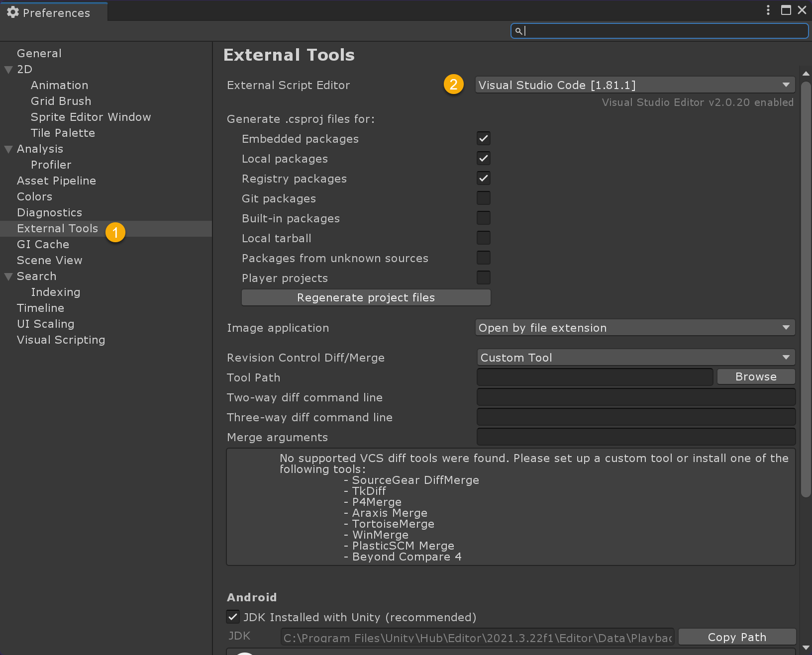The image size is (812, 655).
Task: Open the window options kebab menu
Action: pyautogui.click(x=768, y=10)
